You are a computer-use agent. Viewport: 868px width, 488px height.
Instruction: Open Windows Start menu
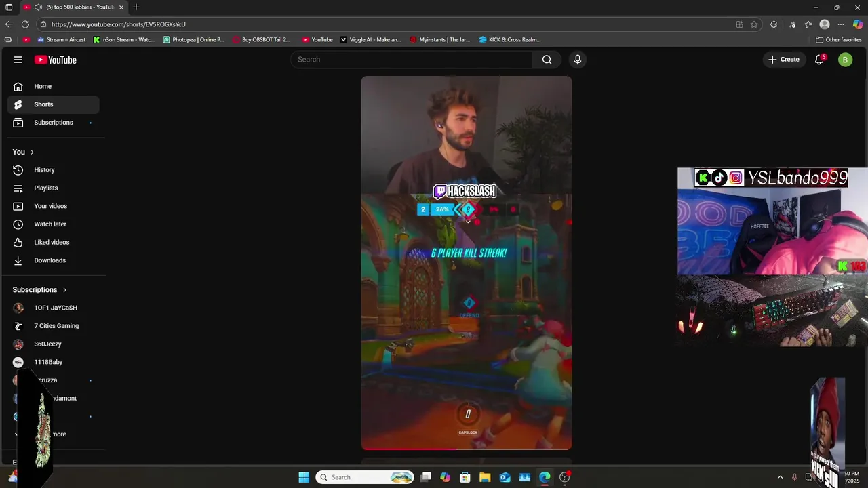point(304,477)
